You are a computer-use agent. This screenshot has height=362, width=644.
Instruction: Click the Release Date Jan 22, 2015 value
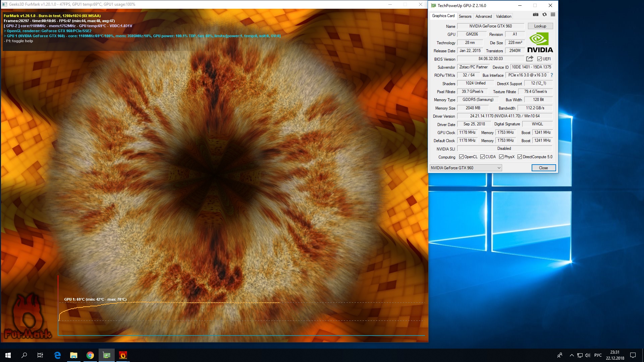(x=470, y=51)
